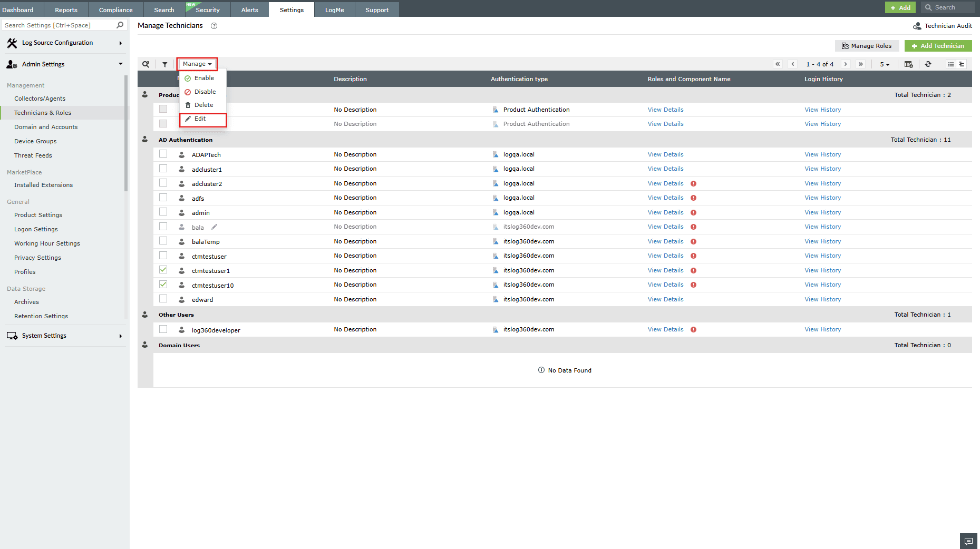
Task: Click warning icon on adfs row
Action: 694,198
